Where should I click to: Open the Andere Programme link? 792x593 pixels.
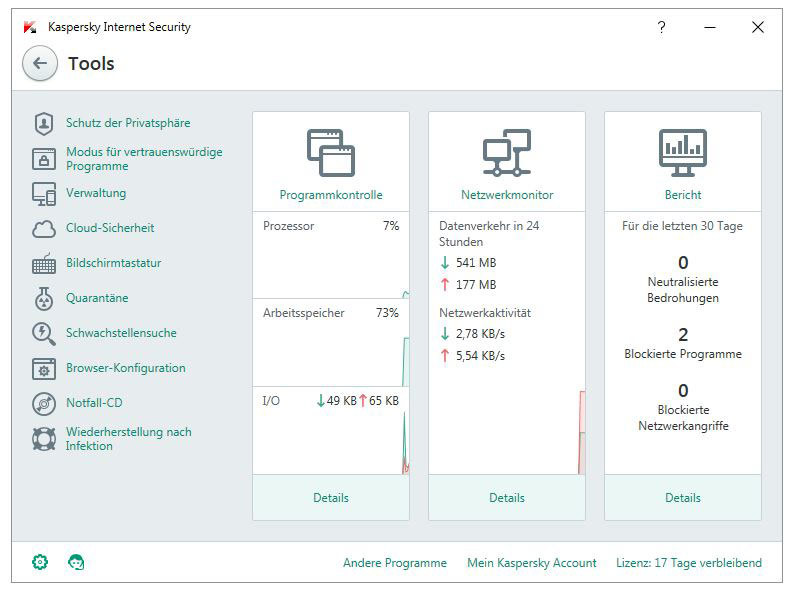click(x=395, y=563)
